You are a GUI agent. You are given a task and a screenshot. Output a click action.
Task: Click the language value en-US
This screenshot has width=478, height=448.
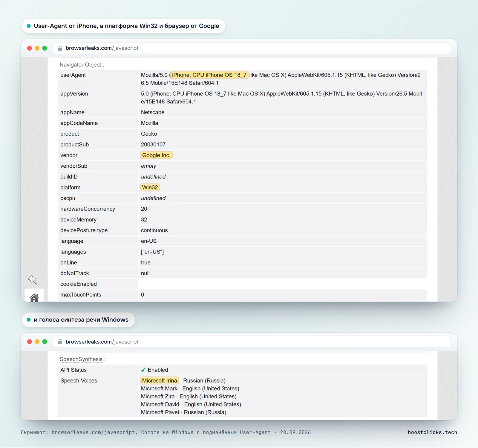tap(149, 241)
